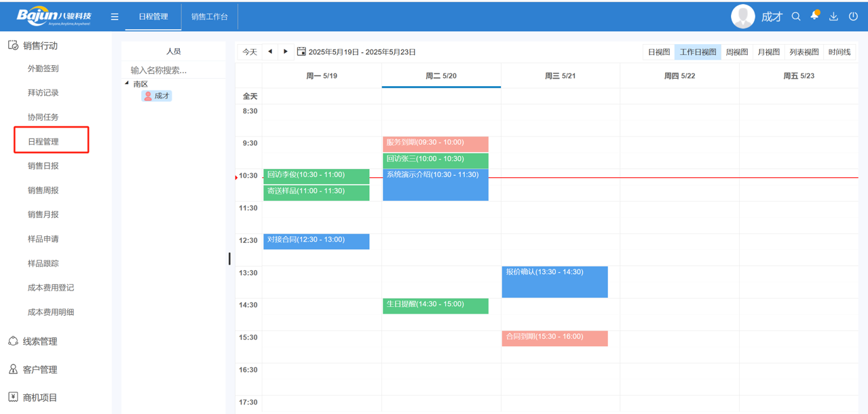Click the user avatar in the top bar
The height and width of the screenshot is (414, 868).
(742, 16)
